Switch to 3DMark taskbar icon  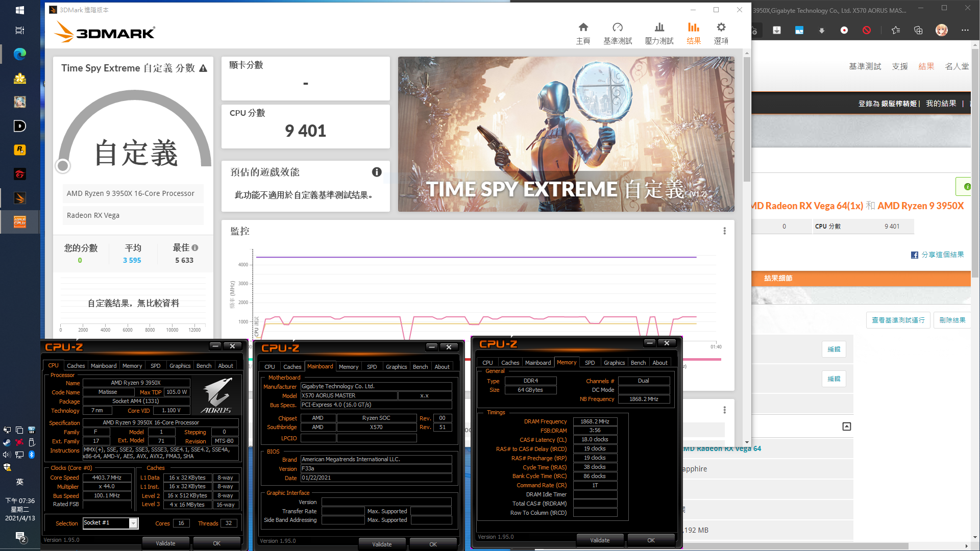click(x=20, y=198)
